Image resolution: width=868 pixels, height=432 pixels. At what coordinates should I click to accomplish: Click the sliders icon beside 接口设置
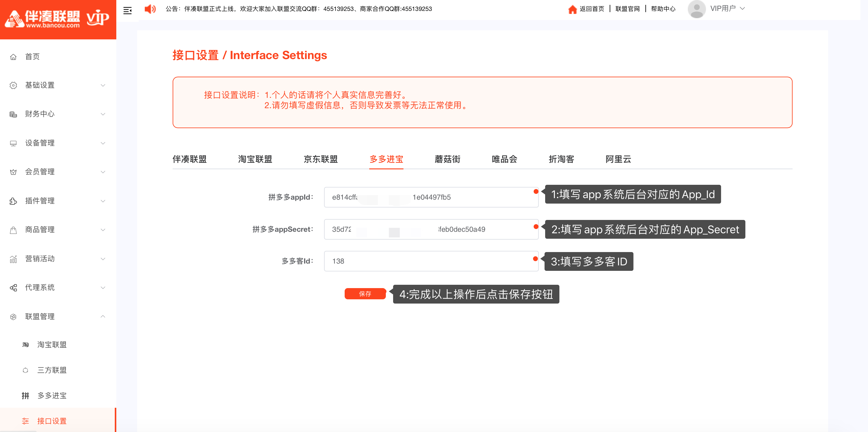point(25,421)
